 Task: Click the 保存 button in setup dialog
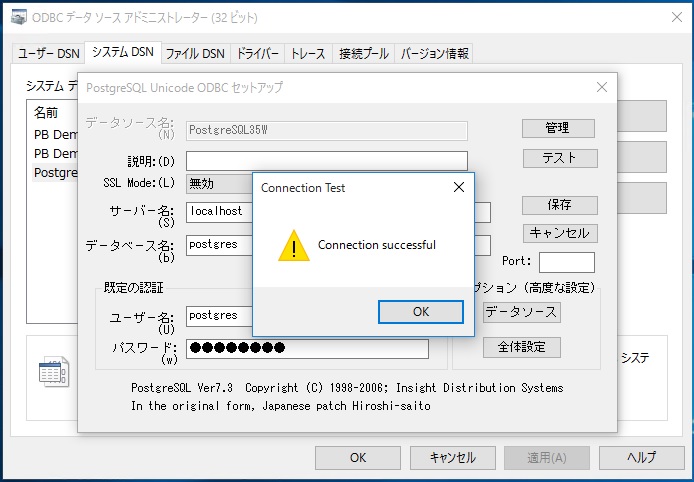click(x=560, y=205)
